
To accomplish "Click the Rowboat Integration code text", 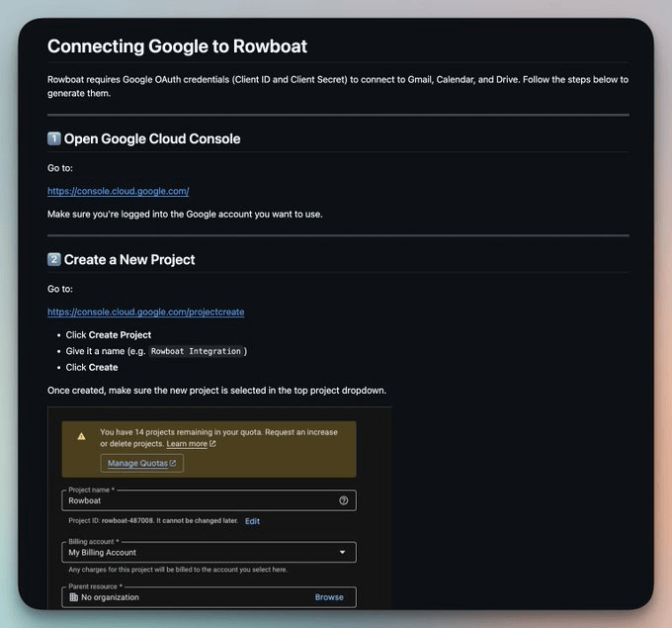I will [196, 351].
